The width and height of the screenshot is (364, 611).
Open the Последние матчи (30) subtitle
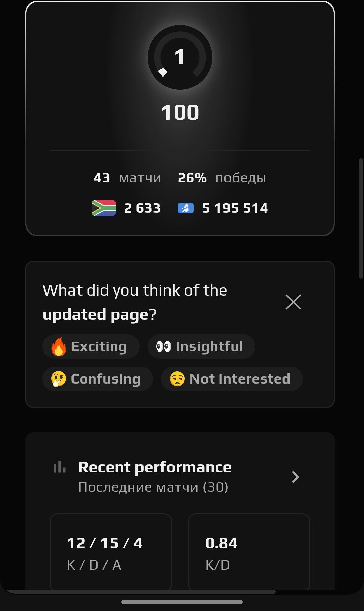click(153, 487)
